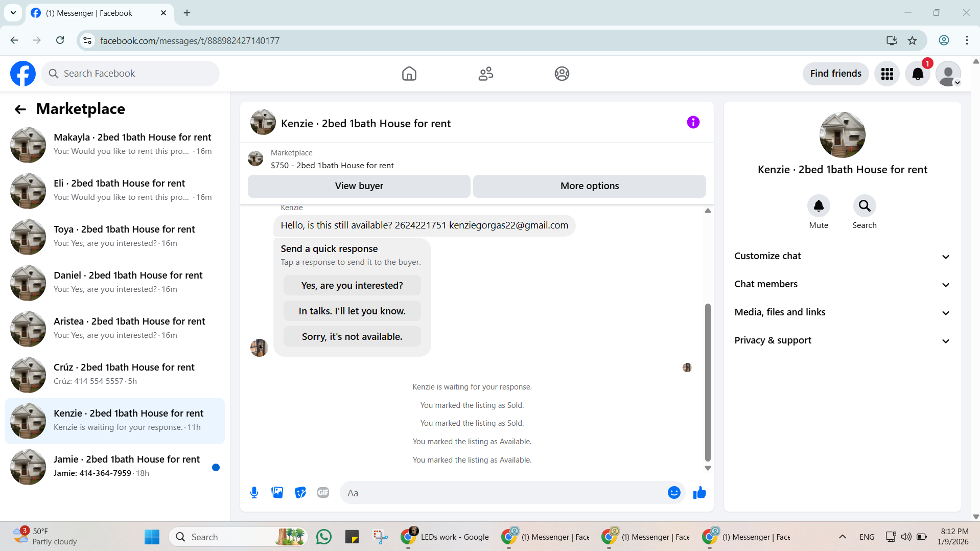Open Kenzie's large listing thumbnail in sidebar

pyautogui.click(x=842, y=135)
